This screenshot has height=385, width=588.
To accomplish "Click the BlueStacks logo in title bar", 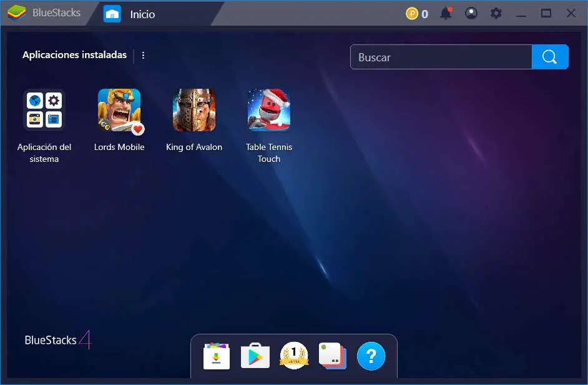I will (16, 12).
